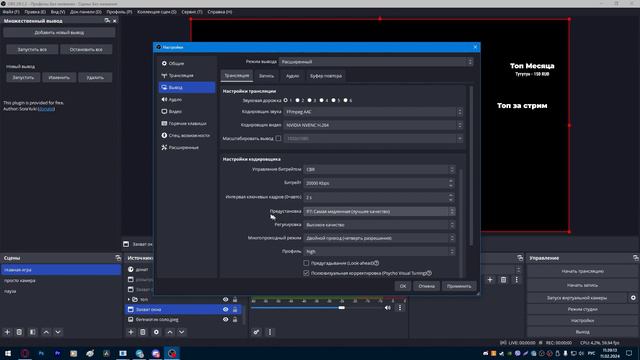Open video encoder NVIDIA NVENC H.264 dropdown
This screenshot has height=360, width=640.
373,125
